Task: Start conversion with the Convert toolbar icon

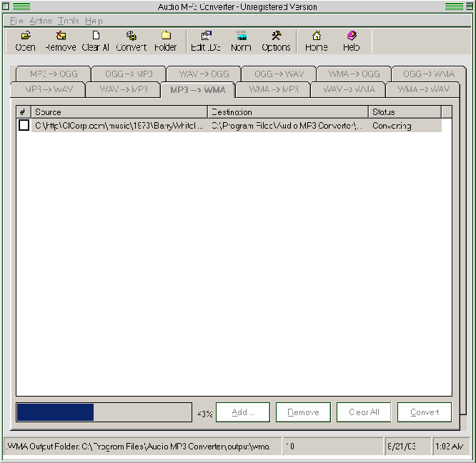Action: pyautogui.click(x=131, y=41)
